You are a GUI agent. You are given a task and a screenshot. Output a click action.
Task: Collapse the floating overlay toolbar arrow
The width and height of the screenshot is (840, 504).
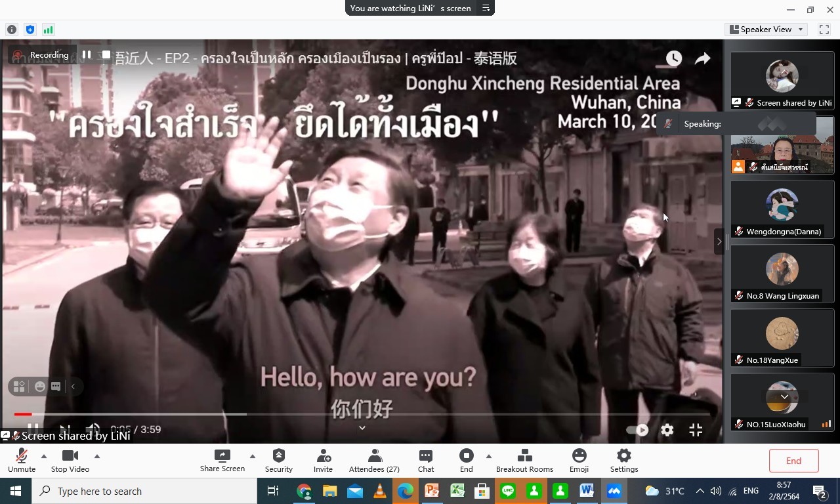tap(73, 387)
